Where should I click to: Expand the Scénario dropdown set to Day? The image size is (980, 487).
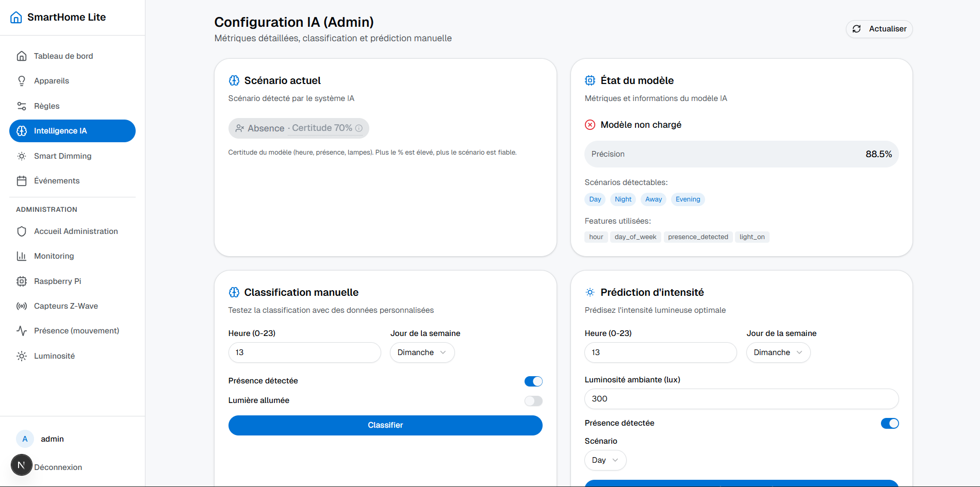coord(605,460)
